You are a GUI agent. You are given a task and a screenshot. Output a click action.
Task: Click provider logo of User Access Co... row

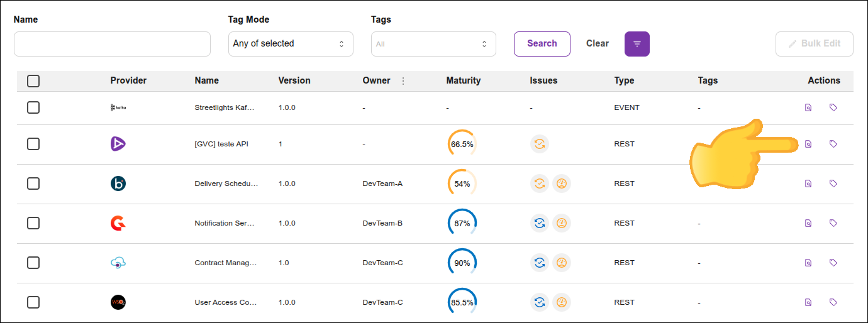click(x=118, y=302)
